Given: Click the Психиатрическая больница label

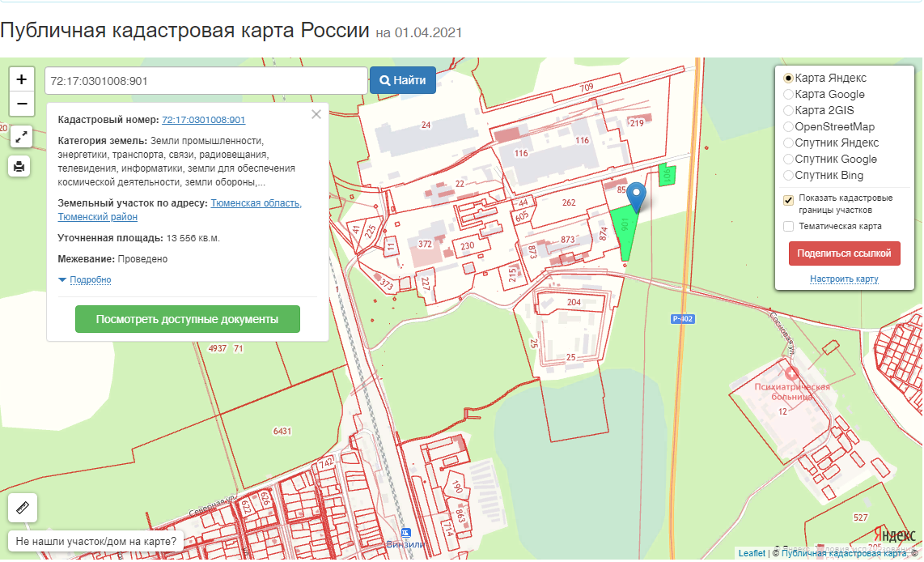Looking at the screenshot, I should (792, 392).
